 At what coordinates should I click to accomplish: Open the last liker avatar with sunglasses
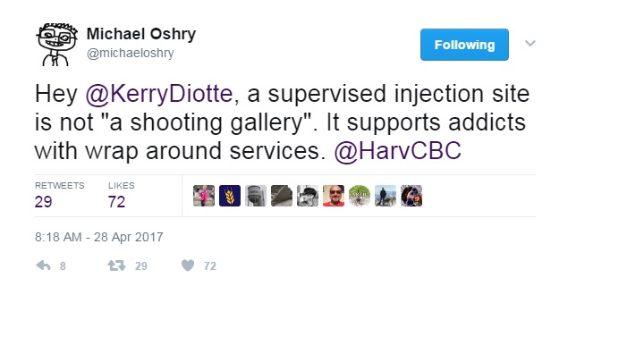[x=411, y=196]
